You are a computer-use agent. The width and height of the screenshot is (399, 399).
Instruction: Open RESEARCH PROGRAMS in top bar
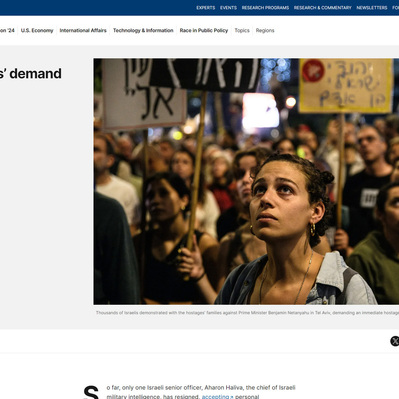265,8
